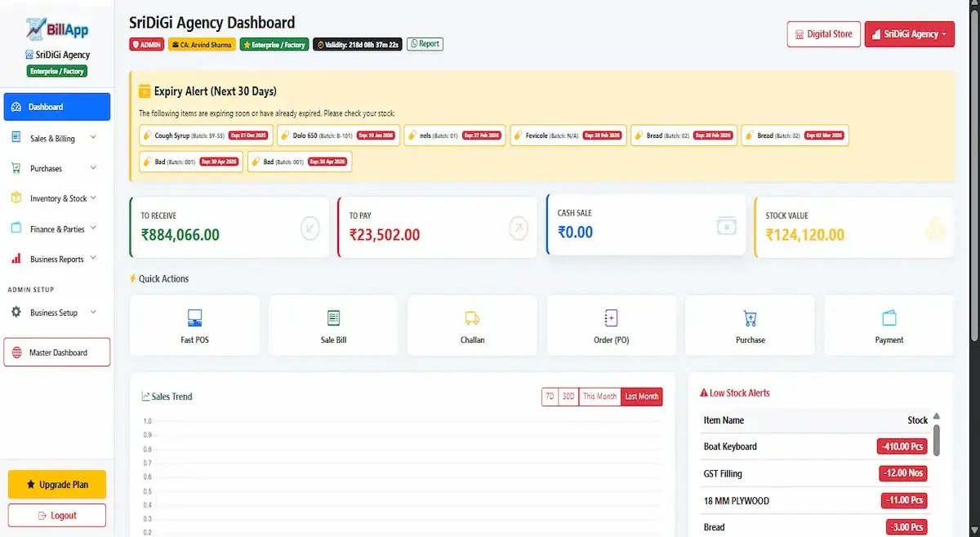Select the Fevicole expiry item
The image size is (980, 537).
[568, 135]
